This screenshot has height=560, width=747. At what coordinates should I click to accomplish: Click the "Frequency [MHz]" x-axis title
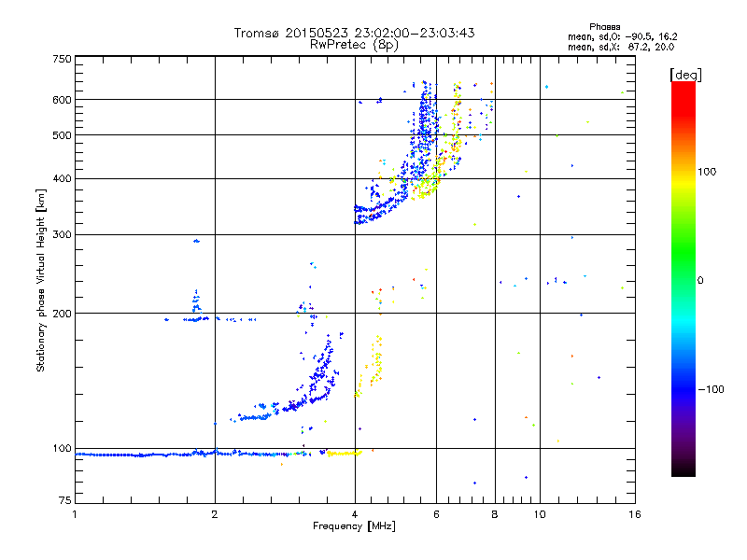tap(354, 526)
